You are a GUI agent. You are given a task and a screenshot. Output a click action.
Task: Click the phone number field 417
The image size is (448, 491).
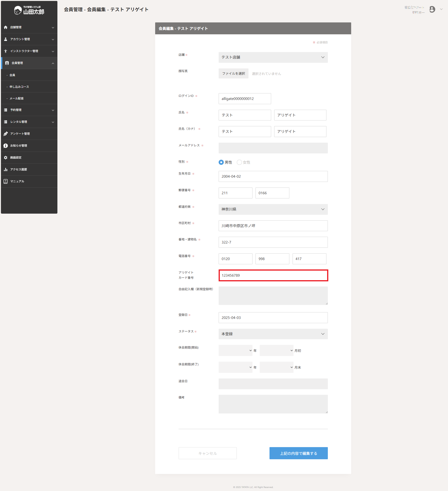(309, 259)
